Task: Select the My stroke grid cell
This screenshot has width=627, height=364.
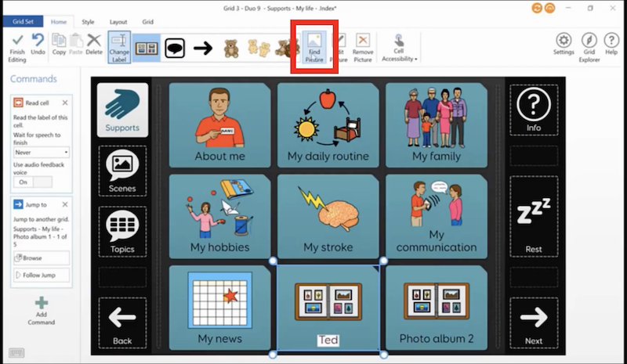Action: (x=328, y=218)
